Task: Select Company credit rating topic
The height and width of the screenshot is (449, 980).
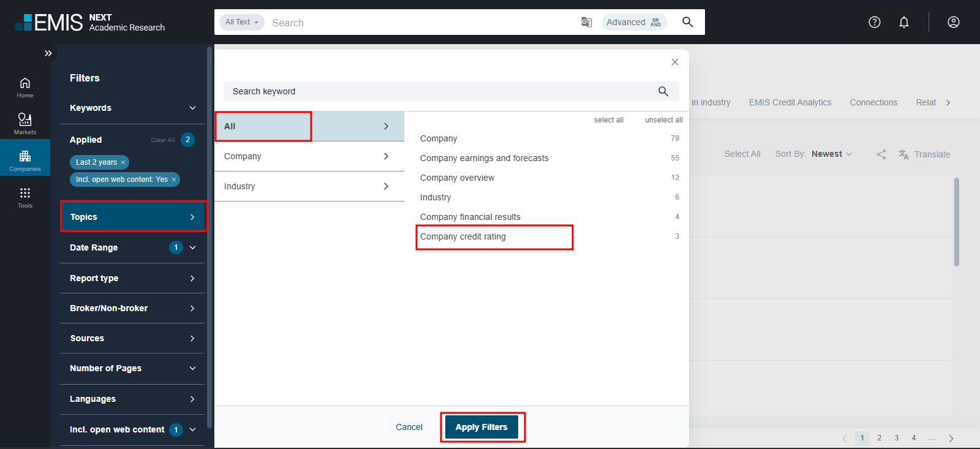Action: 463,236
